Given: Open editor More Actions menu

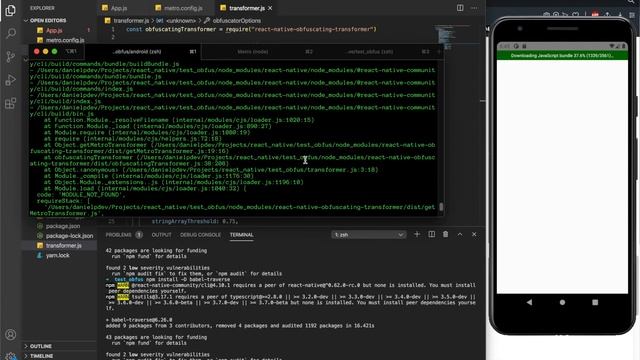Looking at the screenshot, I should 474,8.
